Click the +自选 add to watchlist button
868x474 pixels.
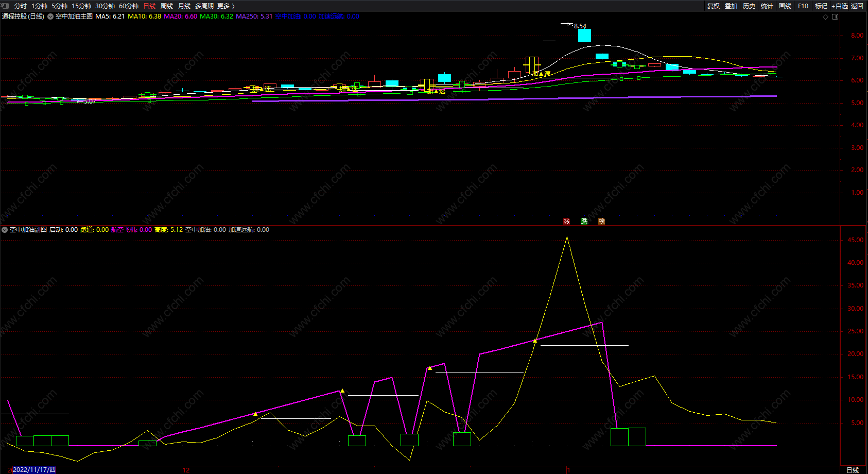[x=840, y=6]
